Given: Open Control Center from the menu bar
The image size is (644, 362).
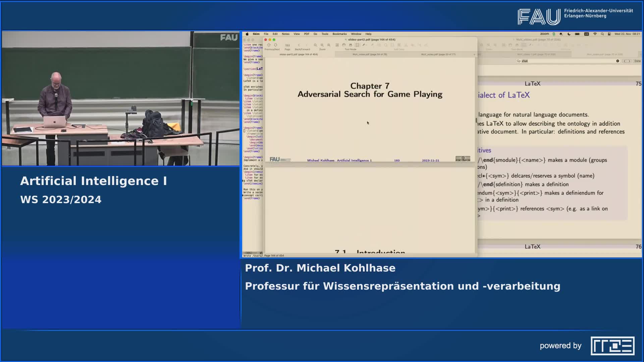Looking at the screenshot, I should pyautogui.click(x=609, y=34).
